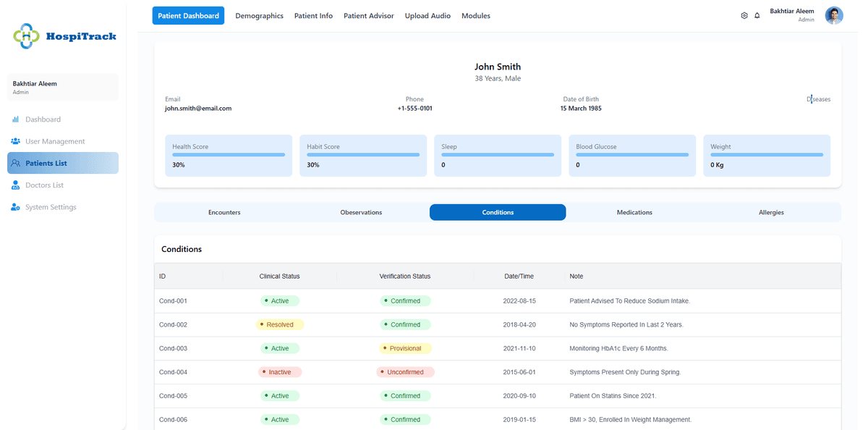The image size is (868, 430).
Task: Click the Patients List sidebar icon
Action: pyautogui.click(x=15, y=164)
